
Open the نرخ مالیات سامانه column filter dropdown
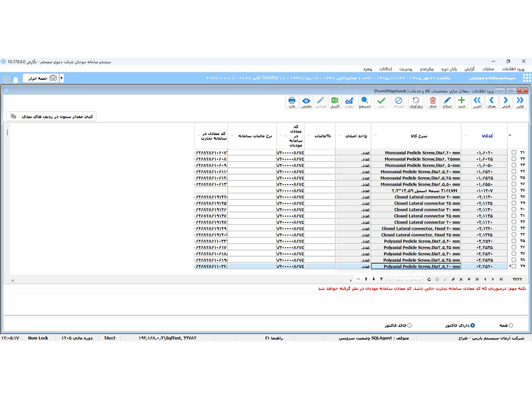(x=232, y=136)
